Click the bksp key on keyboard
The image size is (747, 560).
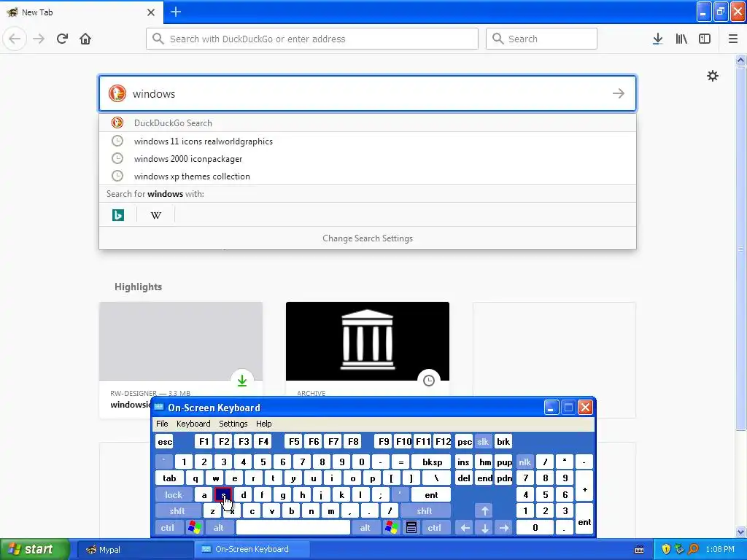tap(432, 462)
